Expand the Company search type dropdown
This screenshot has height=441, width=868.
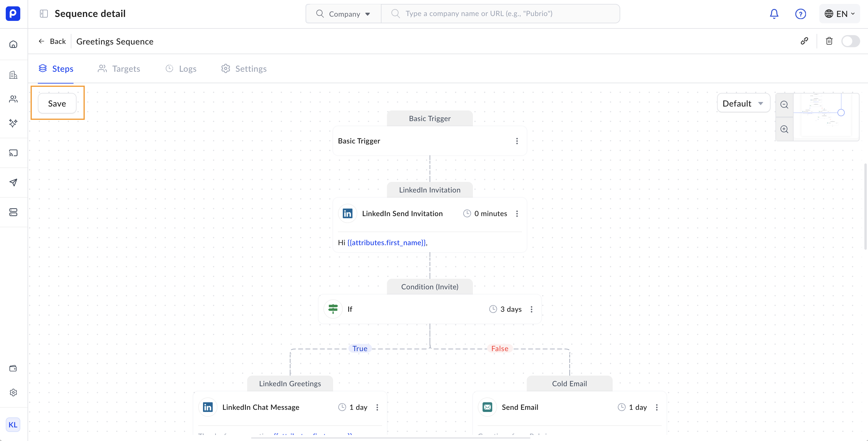(x=343, y=14)
